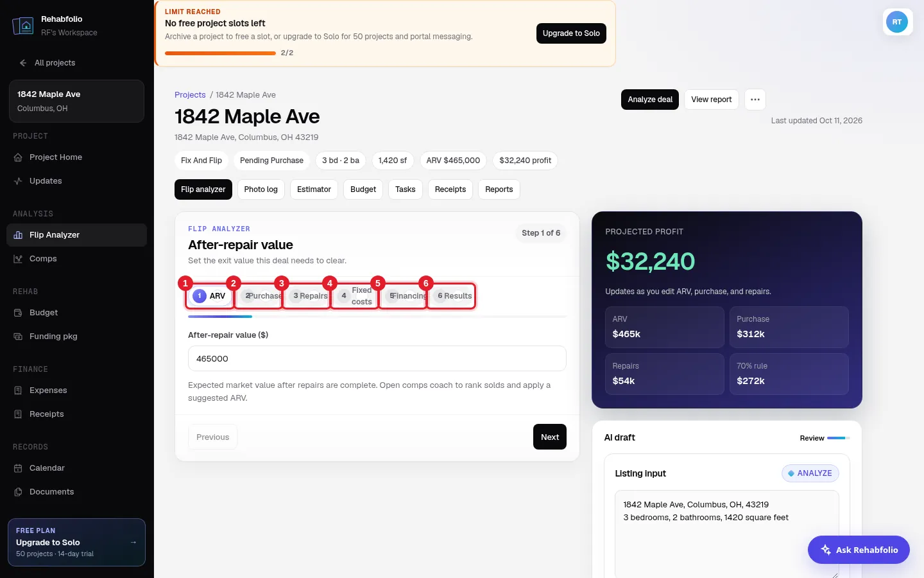Screen dimensions: 924x578
Task: Open Documents in Records
Action: pos(76,492)
